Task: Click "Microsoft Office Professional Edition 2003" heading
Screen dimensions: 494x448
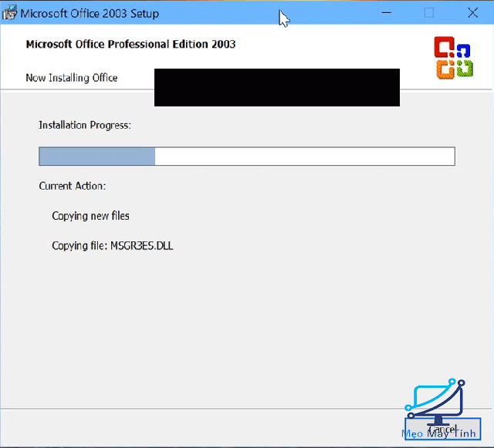Action: 130,44
